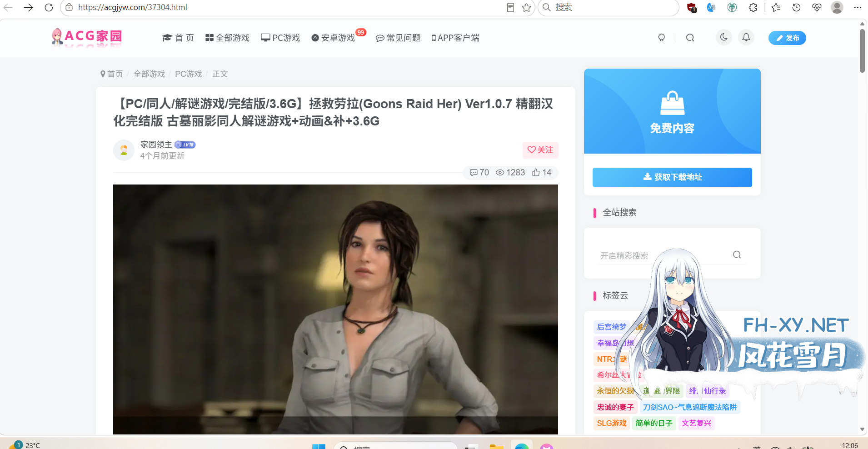Click the ACG家园 site logo
The image size is (868, 449).
click(87, 37)
